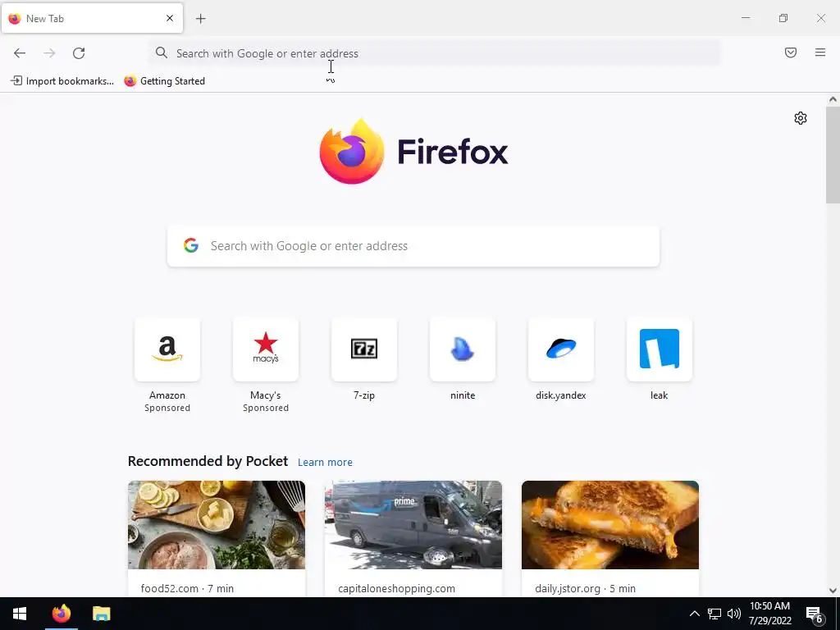
Task: Open a new tab with plus button
Action: [x=200, y=19]
